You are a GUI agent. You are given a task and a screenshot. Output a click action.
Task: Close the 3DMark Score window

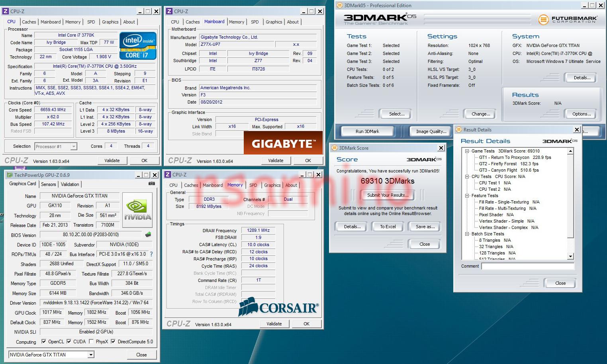coord(441,148)
